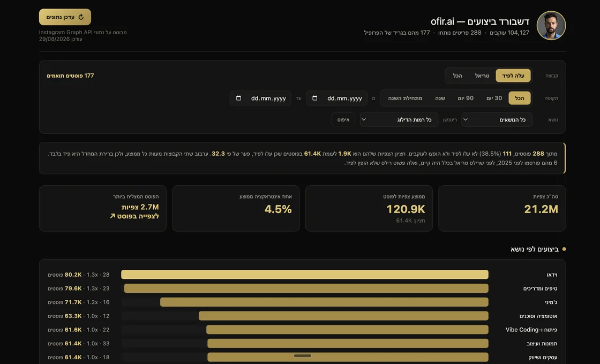This screenshot has height=364, width=600.
Task: Click the תמונות ועיצוב topic bar
Action: (x=348, y=343)
